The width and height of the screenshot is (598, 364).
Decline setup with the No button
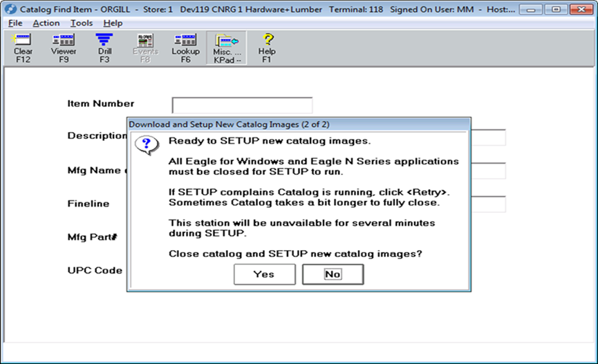pyautogui.click(x=333, y=274)
